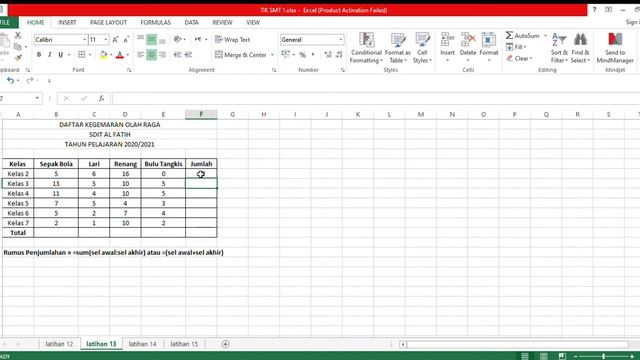Image resolution: width=640 pixels, height=360 pixels.
Task: Click AutoSum
Action: 522,36
